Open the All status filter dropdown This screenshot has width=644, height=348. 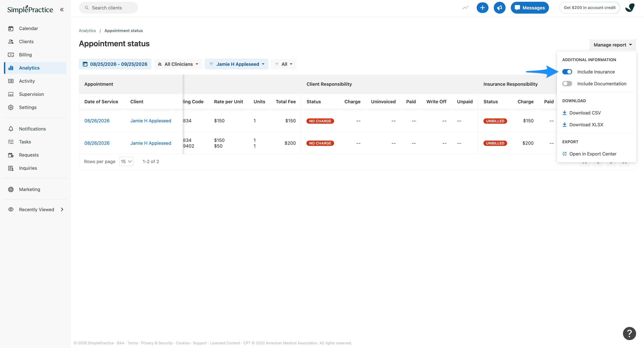click(283, 64)
